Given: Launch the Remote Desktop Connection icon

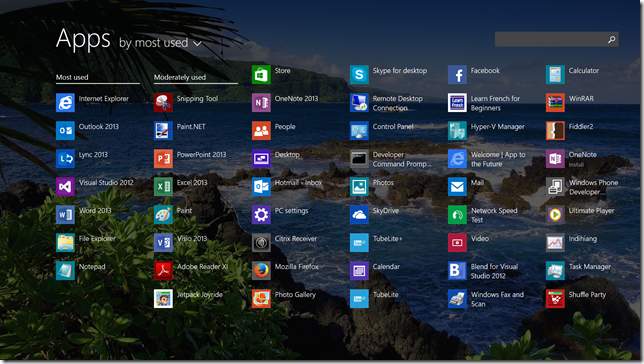Looking at the screenshot, I should coord(359,103).
